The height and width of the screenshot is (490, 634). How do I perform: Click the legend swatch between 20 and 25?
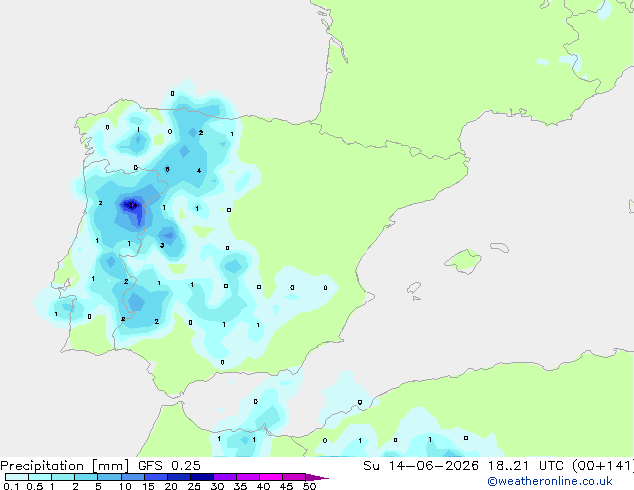pyautogui.click(x=179, y=477)
